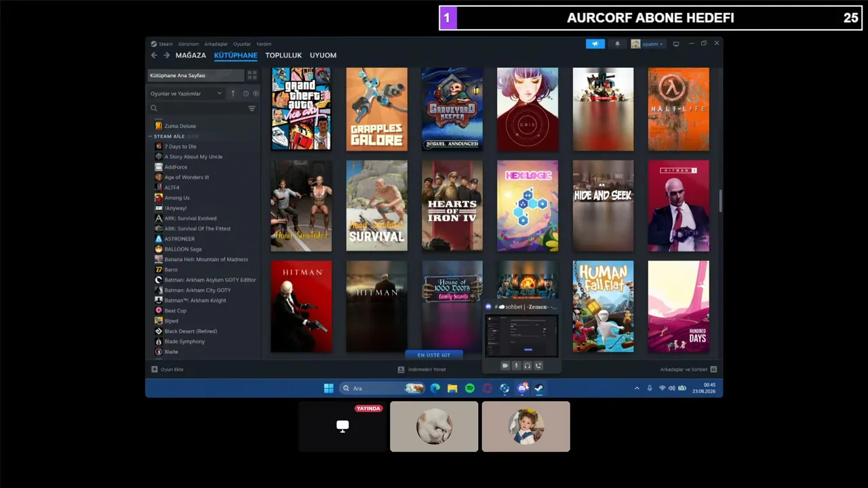The width and height of the screenshot is (868, 488).
Task: Open File Explorer from the taskbar
Action: (452, 388)
